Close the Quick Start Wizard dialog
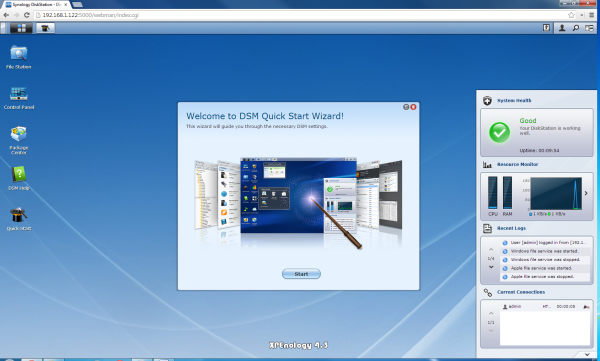The width and height of the screenshot is (600, 361). point(413,107)
